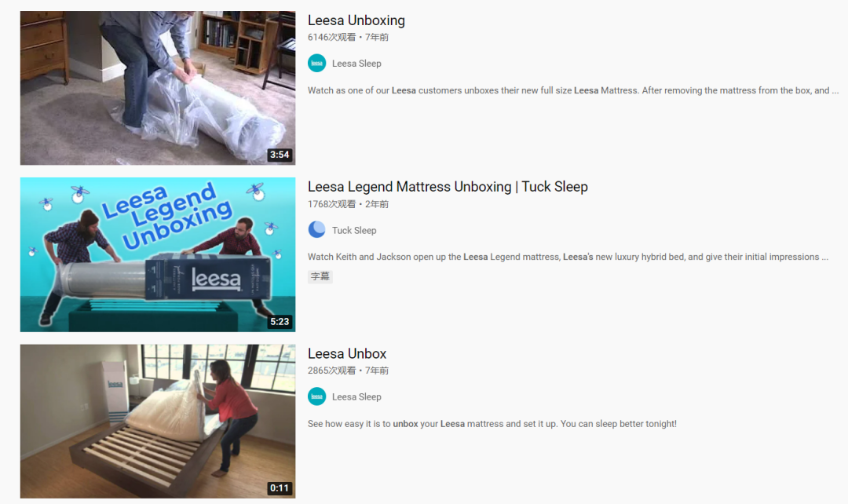This screenshot has width=848, height=504.
Task: Open the Leesa Unboxing video thumbnail
Action: tap(158, 88)
